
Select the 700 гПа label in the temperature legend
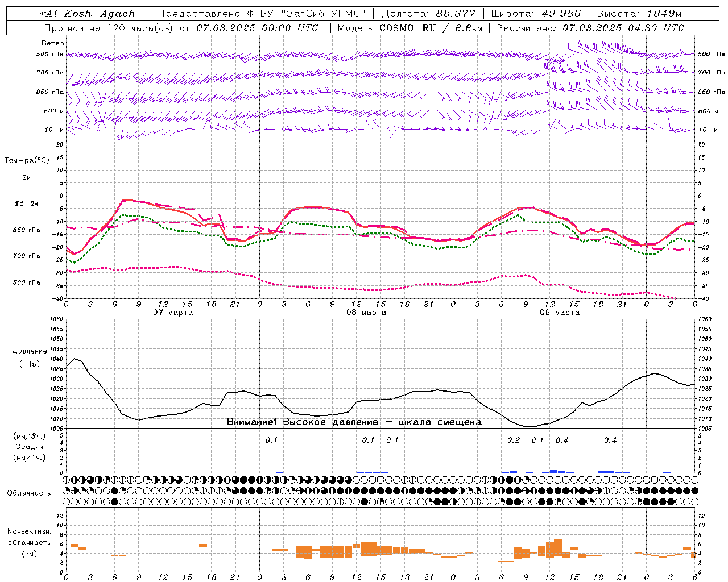27,256
